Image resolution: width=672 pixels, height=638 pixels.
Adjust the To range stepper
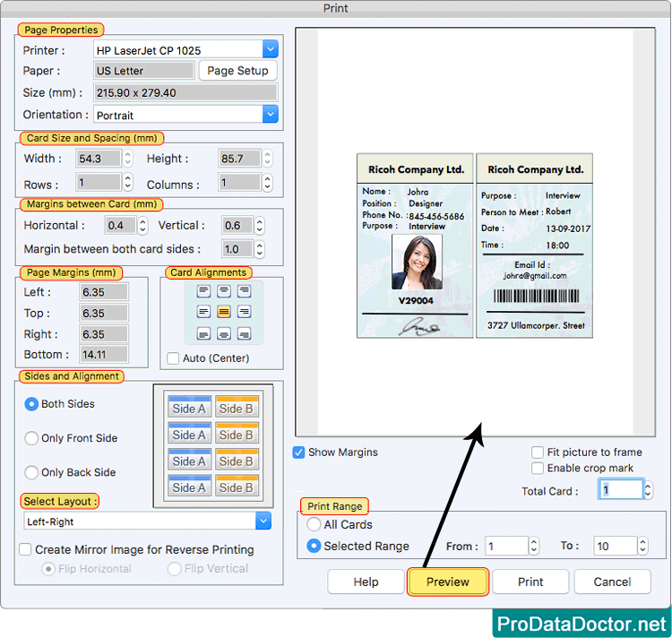(x=642, y=546)
